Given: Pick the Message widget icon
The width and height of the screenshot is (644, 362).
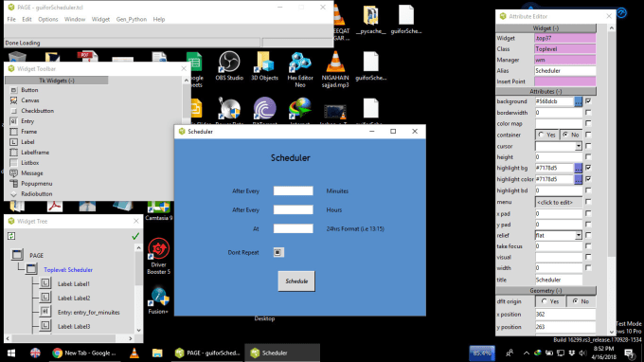Looking at the screenshot, I should [x=13, y=173].
